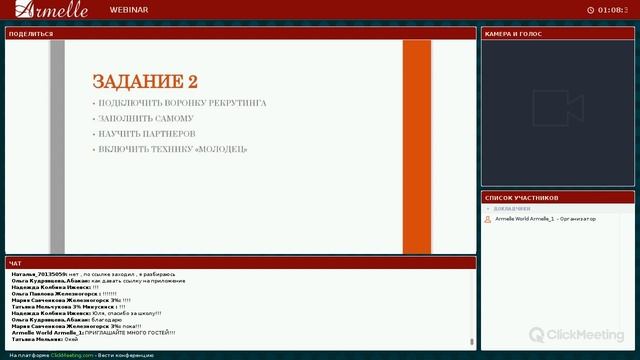640x360 pixels.
Task: Click the Armelle logo in the header
Action: pyautogui.click(x=51, y=9)
